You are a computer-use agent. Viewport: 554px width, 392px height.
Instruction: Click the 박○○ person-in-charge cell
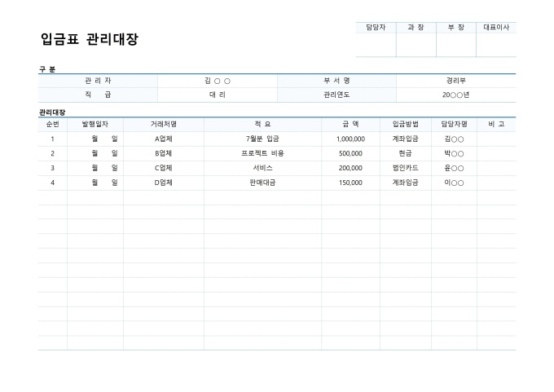pyautogui.click(x=454, y=153)
